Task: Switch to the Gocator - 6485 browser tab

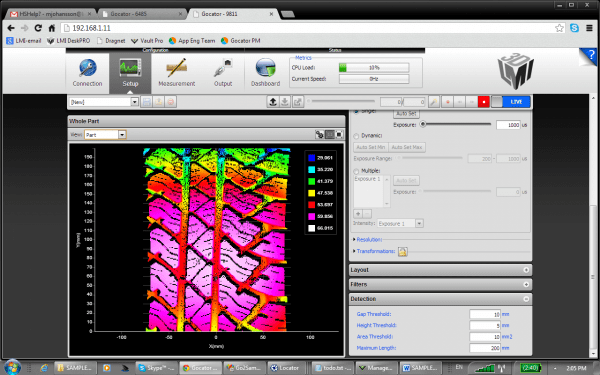Action: click(141, 14)
